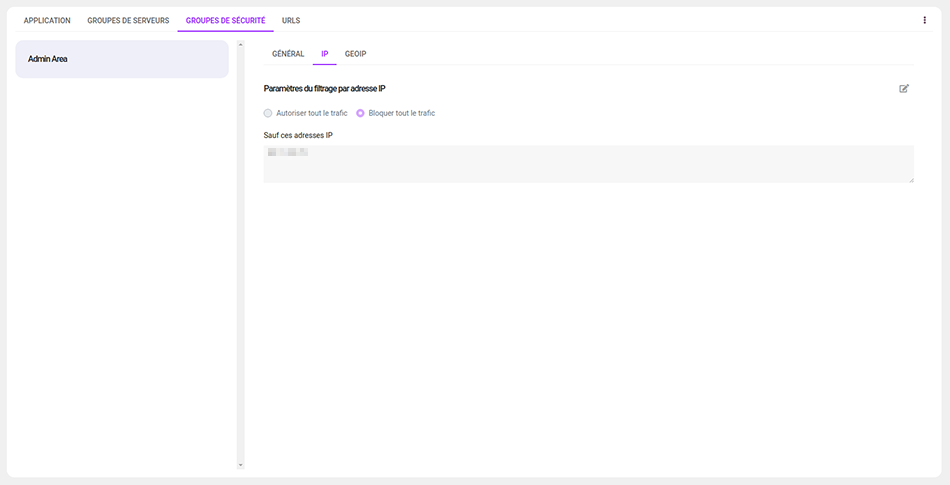Open the three-dot options menu
The width and height of the screenshot is (950, 485).
click(x=924, y=20)
